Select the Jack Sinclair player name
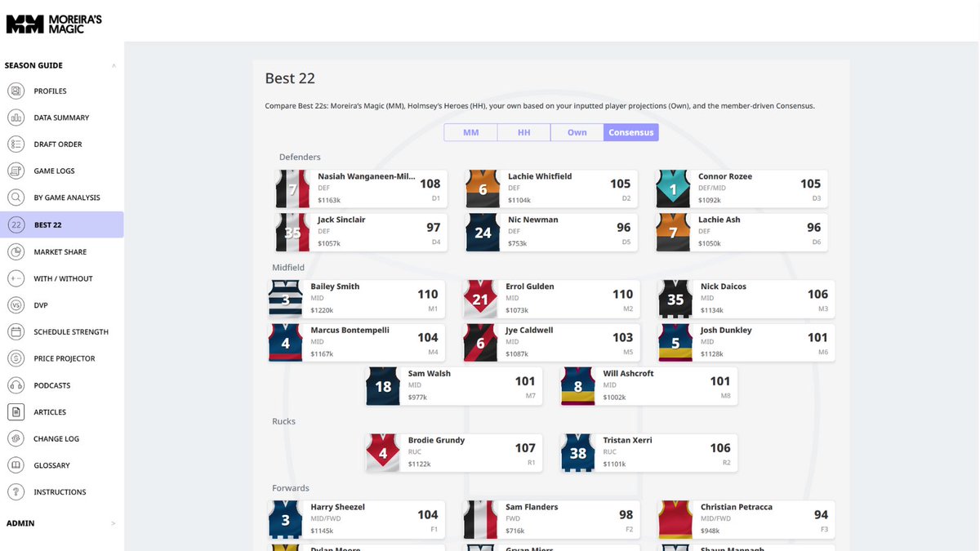This screenshot has height=551, width=980. (x=341, y=220)
